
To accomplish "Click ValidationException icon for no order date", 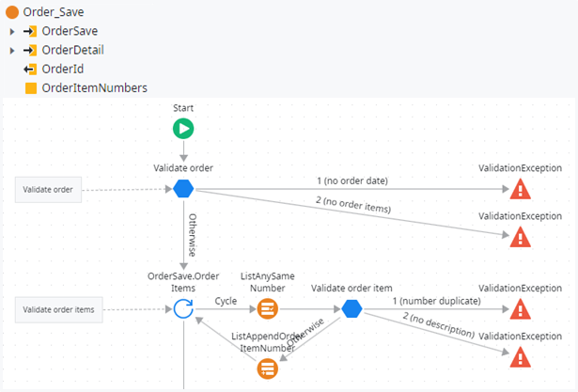I will coord(520,189).
